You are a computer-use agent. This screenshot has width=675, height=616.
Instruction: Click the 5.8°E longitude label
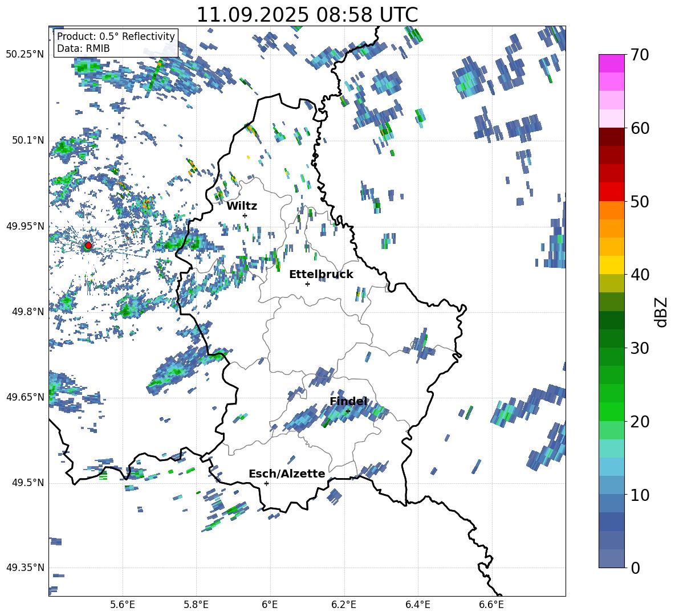pos(196,605)
